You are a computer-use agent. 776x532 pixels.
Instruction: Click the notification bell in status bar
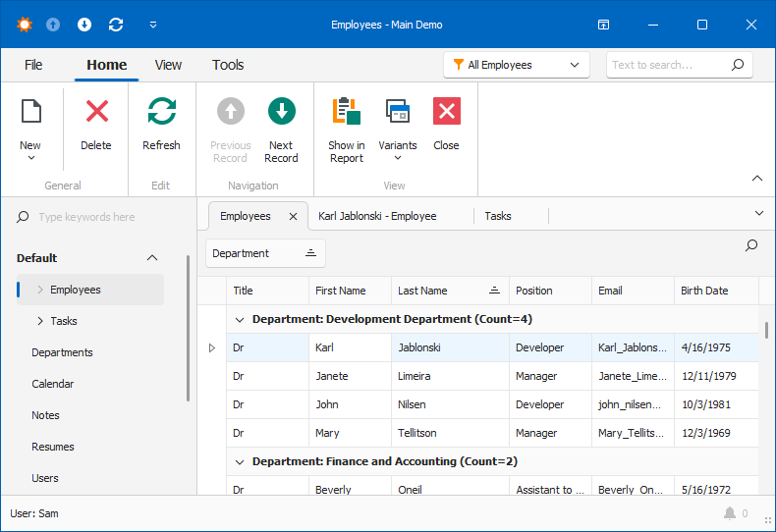tap(730, 513)
